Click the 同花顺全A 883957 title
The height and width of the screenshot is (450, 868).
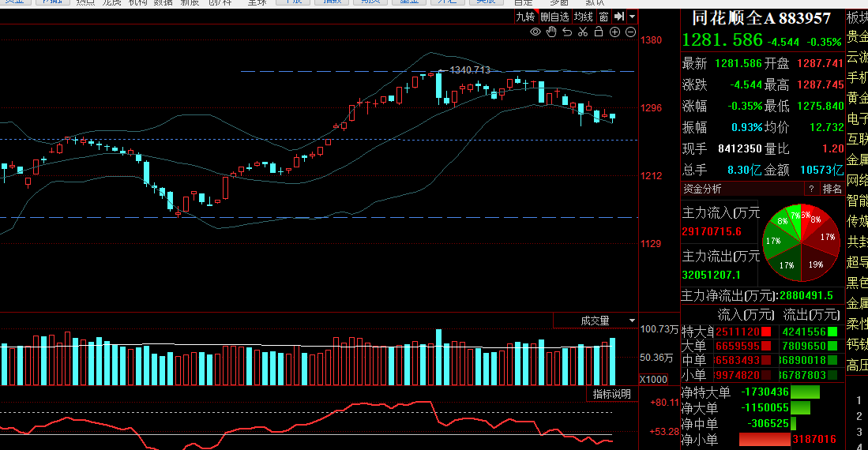[x=761, y=18]
